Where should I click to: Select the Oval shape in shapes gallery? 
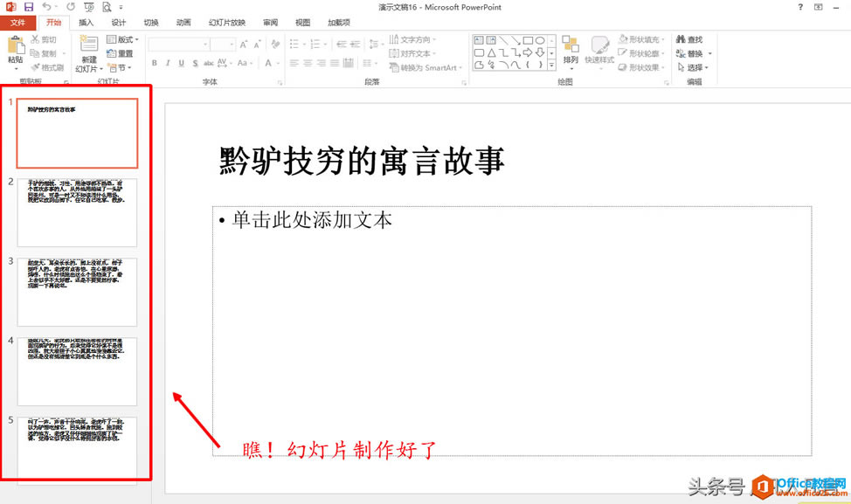pyautogui.click(x=540, y=40)
